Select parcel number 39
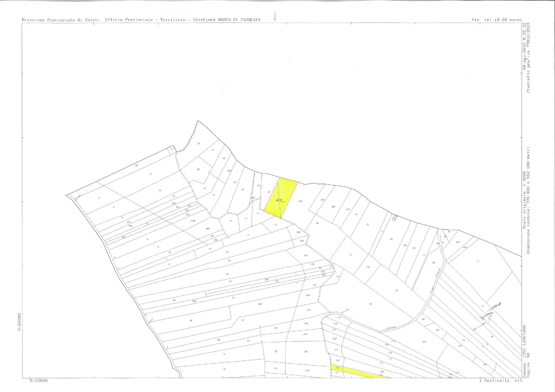Viewport: 555px width, 392px height. [x=198, y=169]
